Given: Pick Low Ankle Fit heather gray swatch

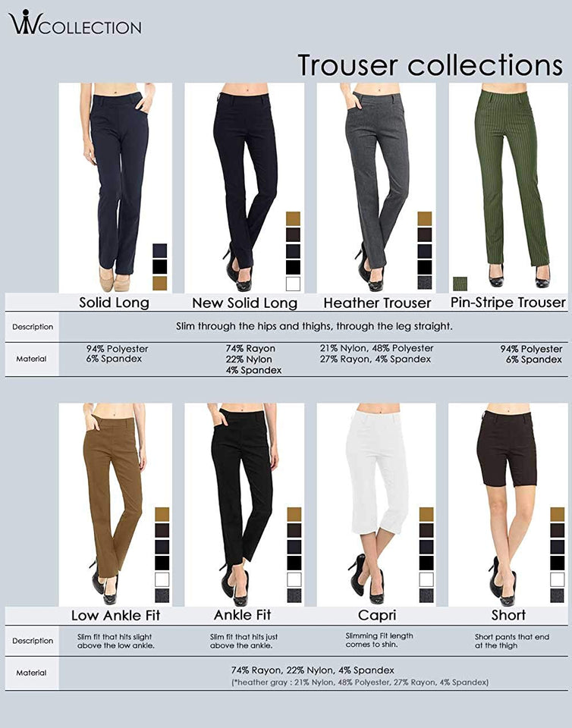Looking at the screenshot, I should [162, 596].
